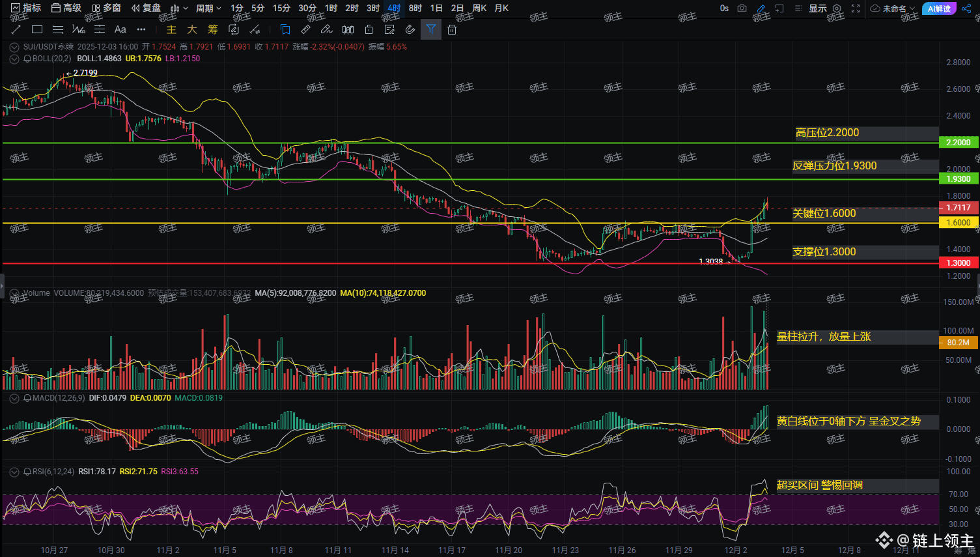The width and height of the screenshot is (980, 557).
Task: Click the green 2.2000 price line label
Action: pos(958,143)
